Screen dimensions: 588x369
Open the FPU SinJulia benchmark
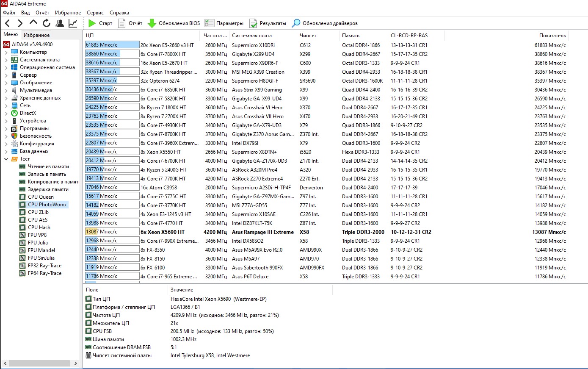[x=37, y=258]
